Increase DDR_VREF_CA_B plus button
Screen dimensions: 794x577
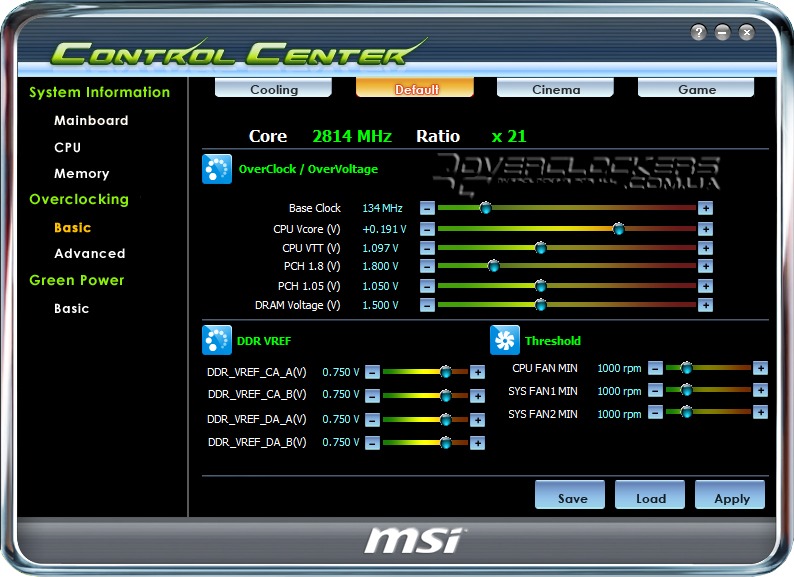pyautogui.click(x=478, y=395)
